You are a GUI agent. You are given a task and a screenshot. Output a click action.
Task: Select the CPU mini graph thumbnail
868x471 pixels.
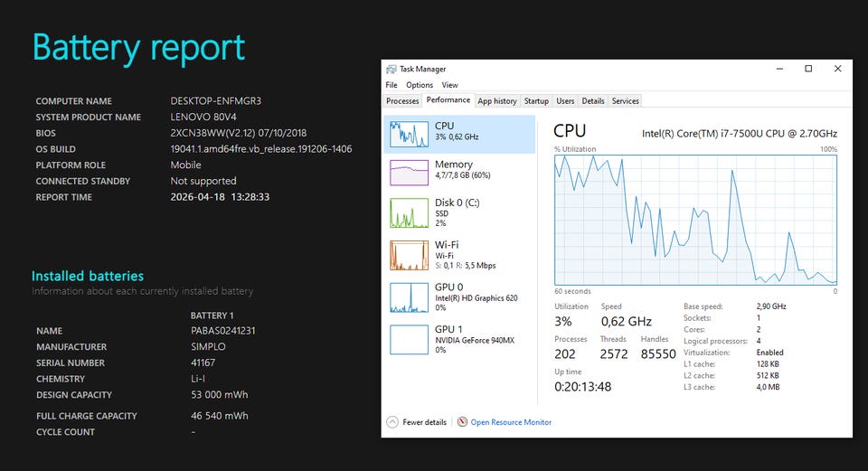[408, 133]
